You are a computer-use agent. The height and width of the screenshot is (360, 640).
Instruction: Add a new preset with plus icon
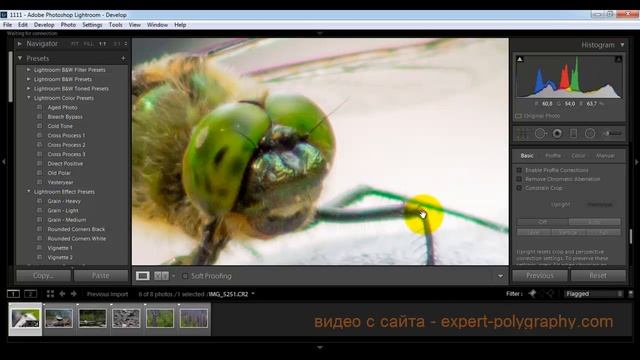tap(123, 58)
